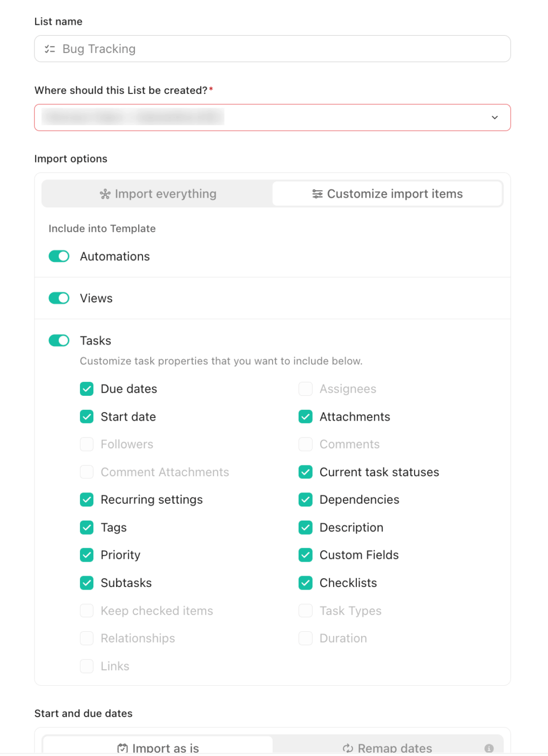Click the calendar icon on Import as is

(122, 747)
